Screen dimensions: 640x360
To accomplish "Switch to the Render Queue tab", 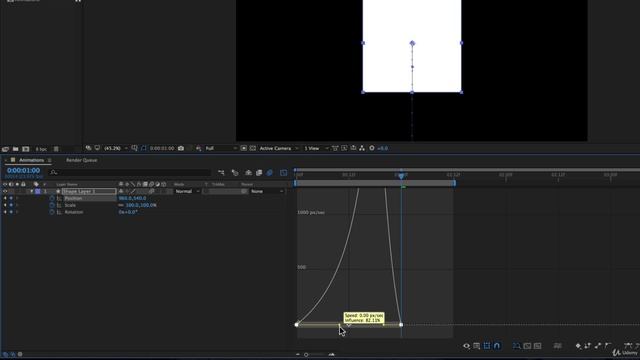I will pos(82,160).
